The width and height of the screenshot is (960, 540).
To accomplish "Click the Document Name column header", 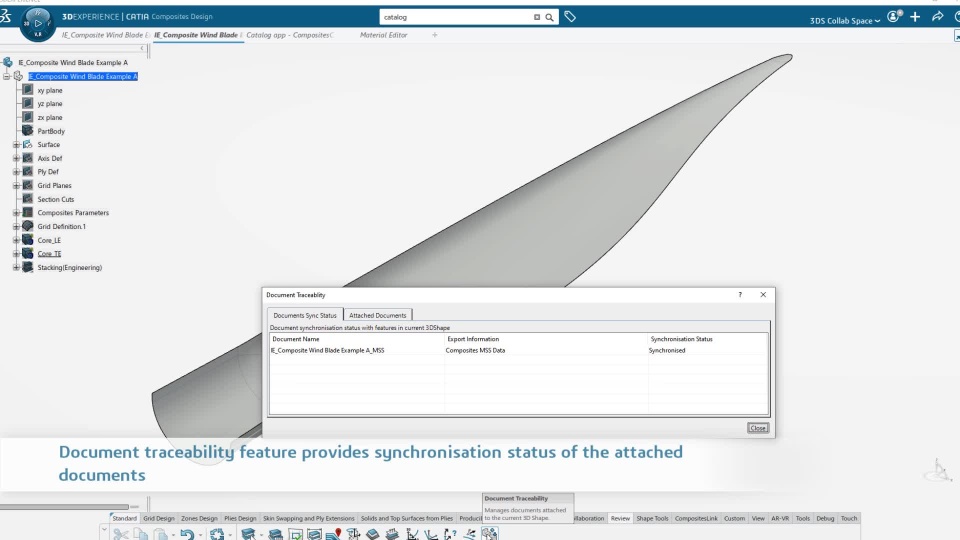I will [x=357, y=339].
